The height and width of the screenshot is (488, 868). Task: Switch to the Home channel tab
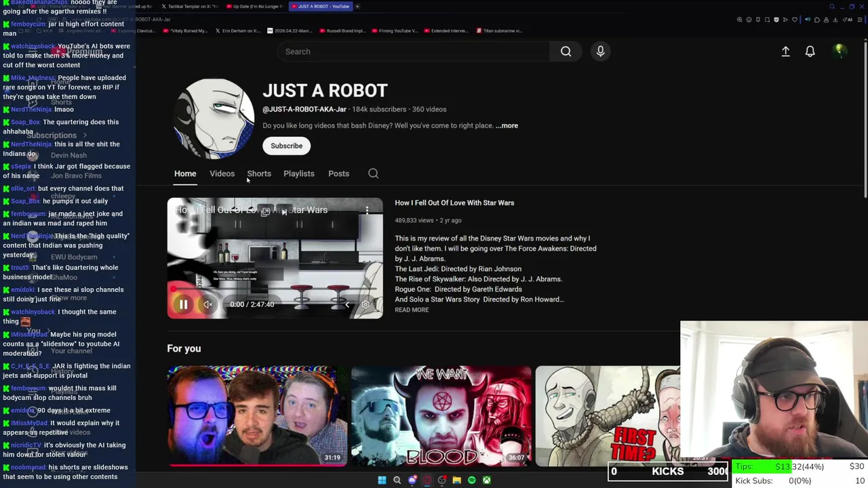185,174
